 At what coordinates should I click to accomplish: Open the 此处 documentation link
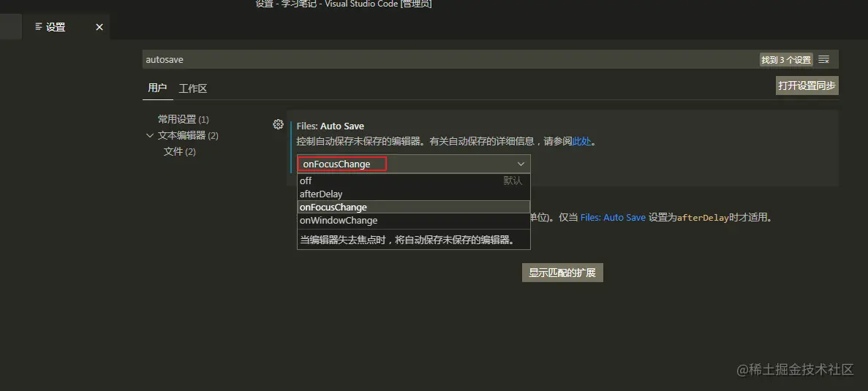pyautogui.click(x=581, y=141)
